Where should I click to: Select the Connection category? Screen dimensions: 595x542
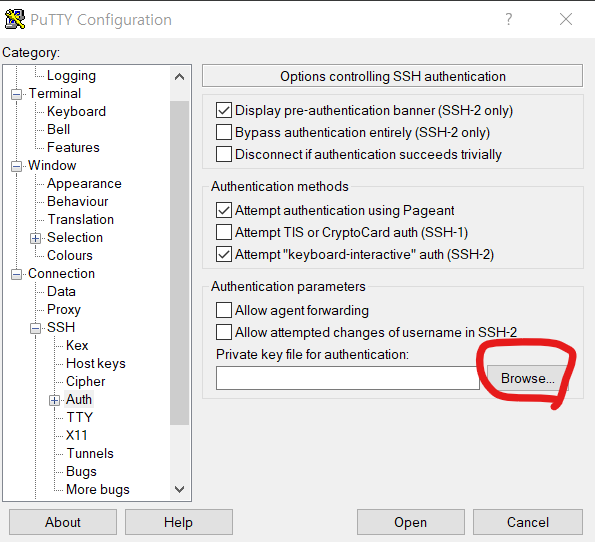click(x=61, y=273)
